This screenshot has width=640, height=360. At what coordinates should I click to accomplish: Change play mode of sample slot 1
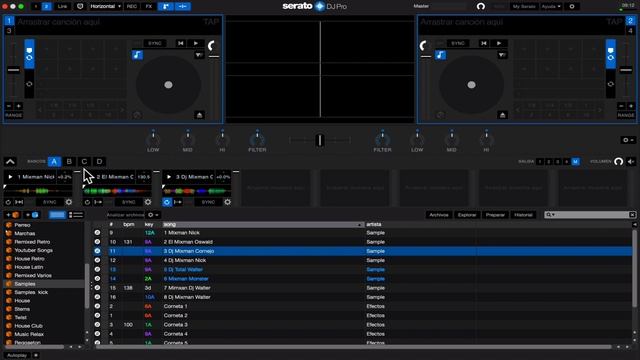pos(19,202)
